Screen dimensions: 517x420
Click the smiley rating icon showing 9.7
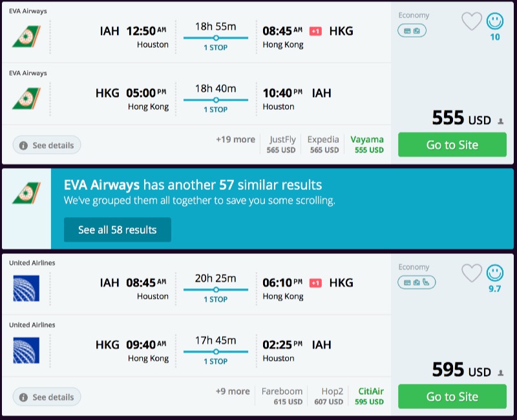495,273
